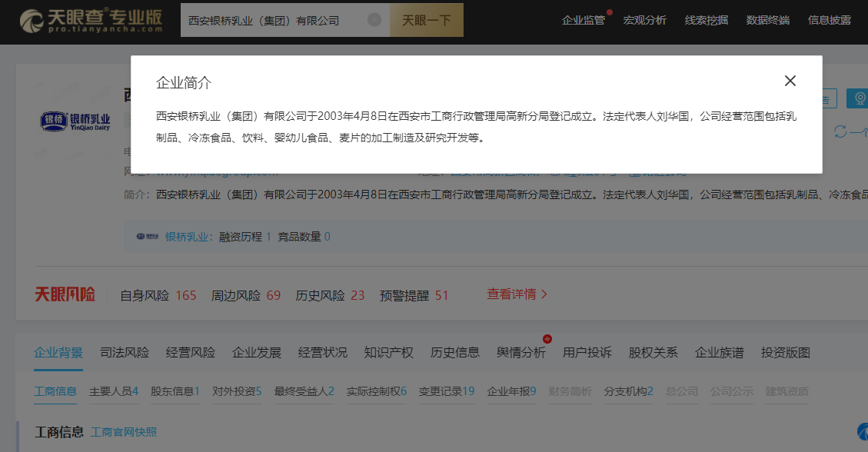Click the blue location icon button
This screenshot has height=452, width=868.
[x=858, y=98]
